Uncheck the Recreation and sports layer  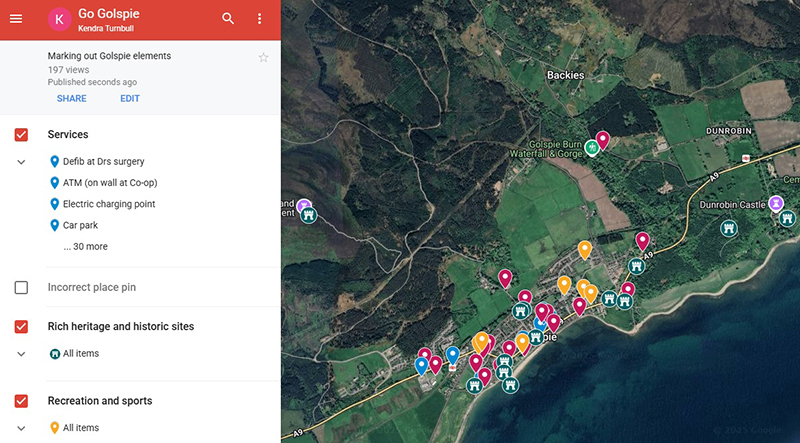point(21,401)
